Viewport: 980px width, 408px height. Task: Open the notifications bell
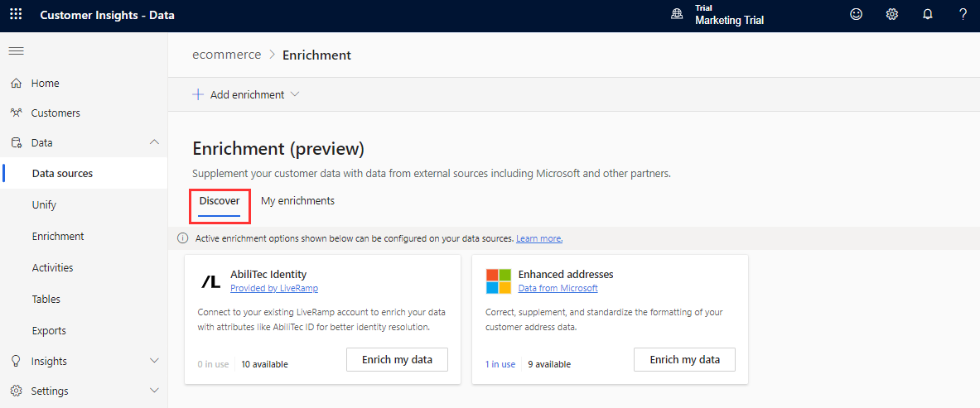point(928,15)
